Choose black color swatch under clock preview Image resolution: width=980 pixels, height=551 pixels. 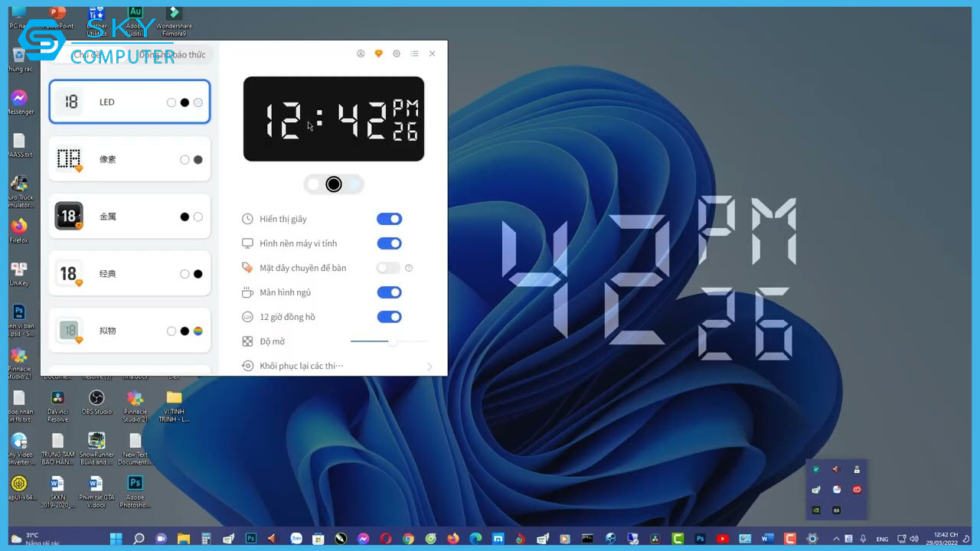point(334,184)
